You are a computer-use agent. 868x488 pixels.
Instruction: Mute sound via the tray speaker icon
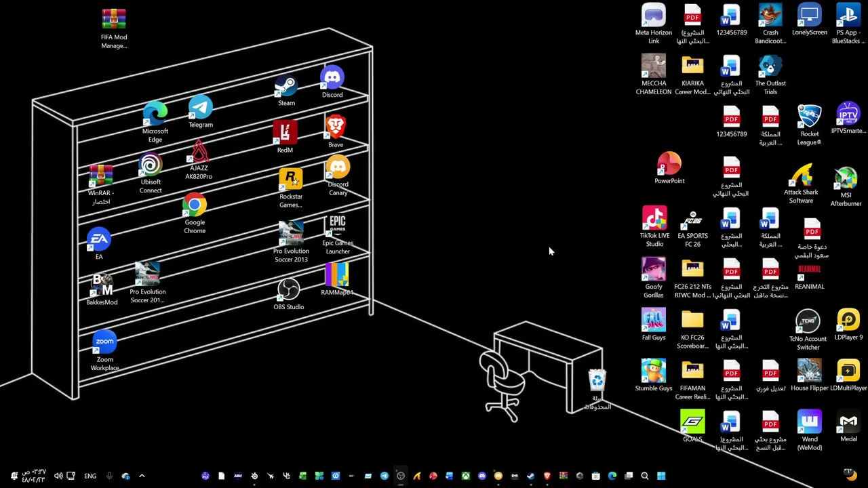58,476
